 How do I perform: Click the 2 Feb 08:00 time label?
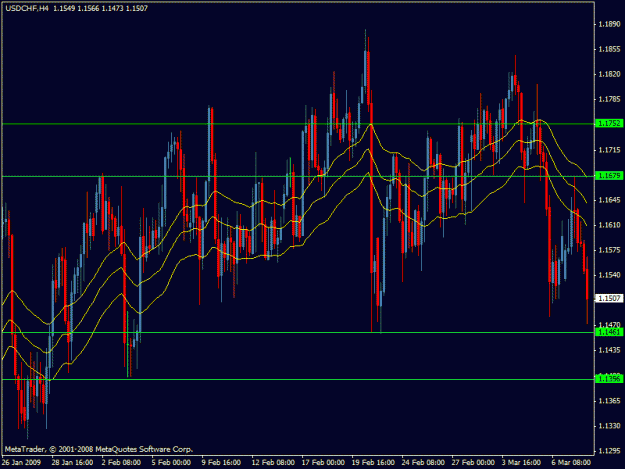point(121,462)
